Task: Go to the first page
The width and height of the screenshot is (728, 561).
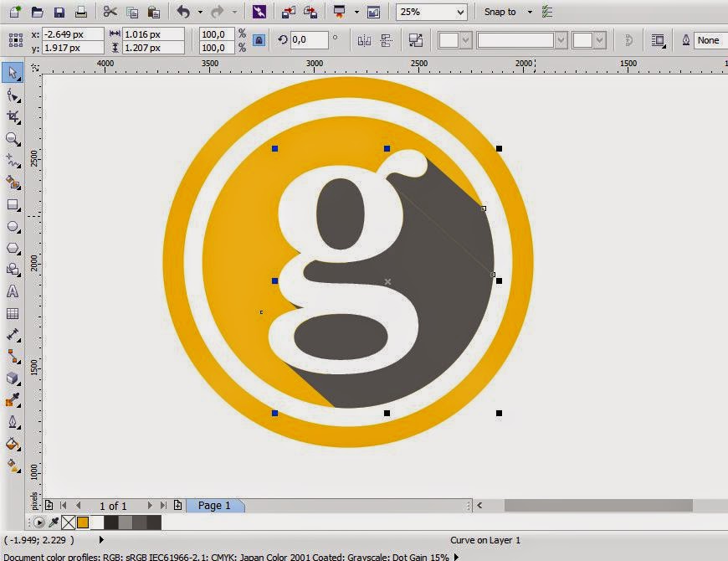Action: (x=64, y=505)
